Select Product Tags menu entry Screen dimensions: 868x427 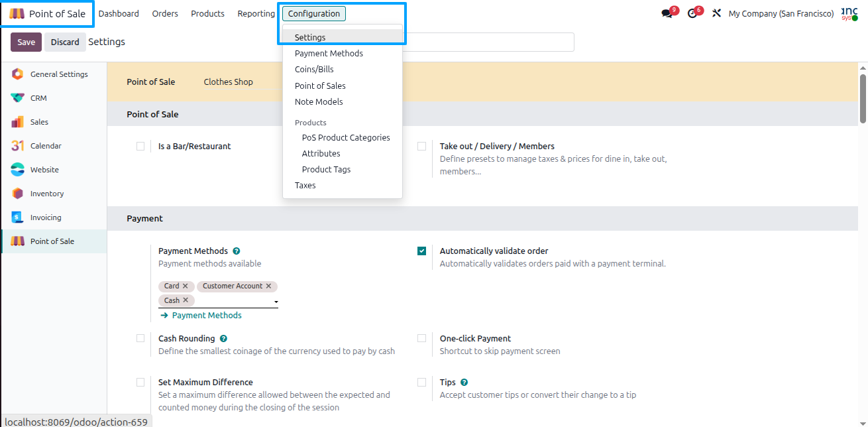coord(343,170)
